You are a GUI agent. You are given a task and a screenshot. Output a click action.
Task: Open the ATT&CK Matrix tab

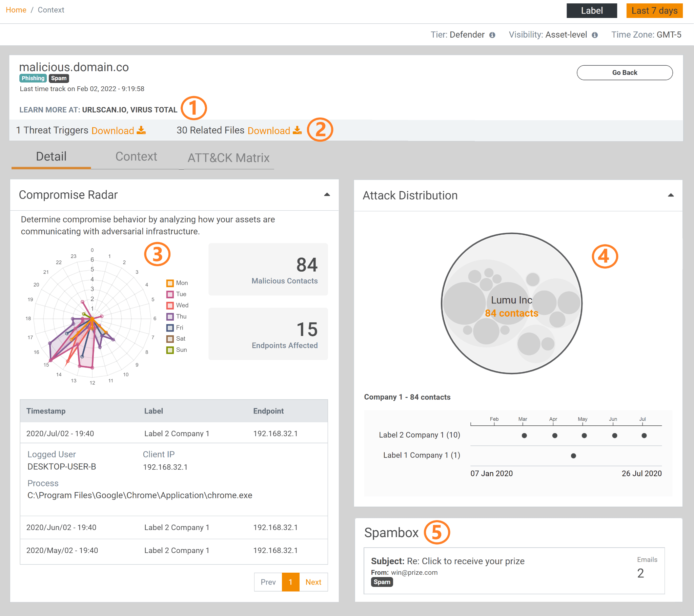point(228,158)
